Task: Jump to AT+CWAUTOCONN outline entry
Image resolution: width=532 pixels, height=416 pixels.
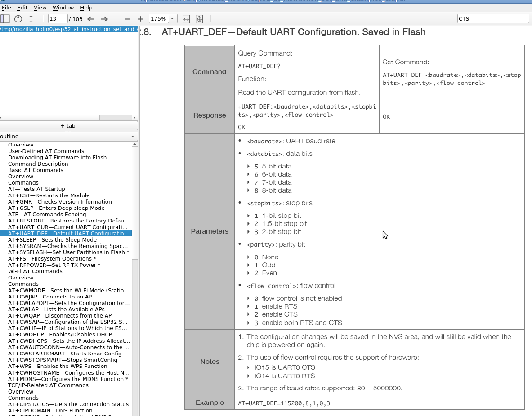Action: coord(68,347)
